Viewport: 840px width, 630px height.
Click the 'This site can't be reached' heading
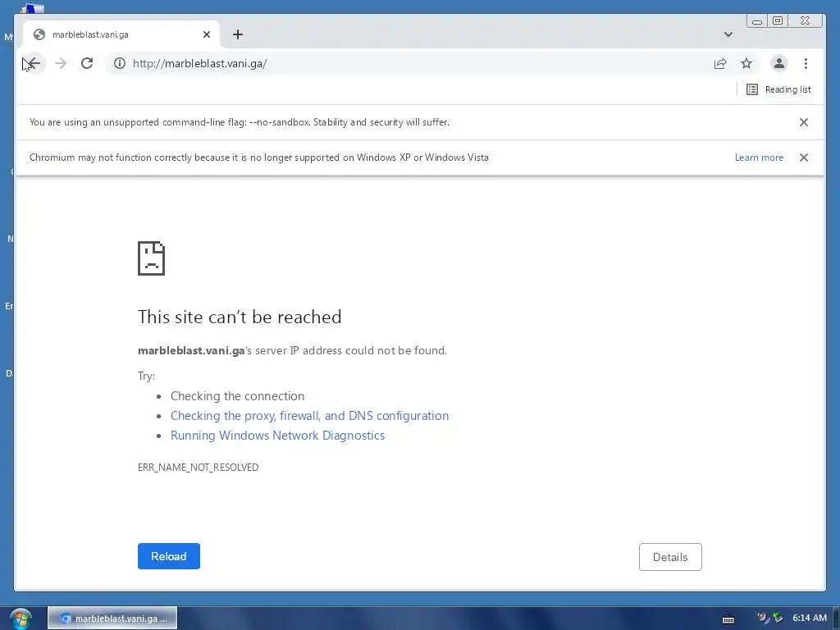coord(240,317)
